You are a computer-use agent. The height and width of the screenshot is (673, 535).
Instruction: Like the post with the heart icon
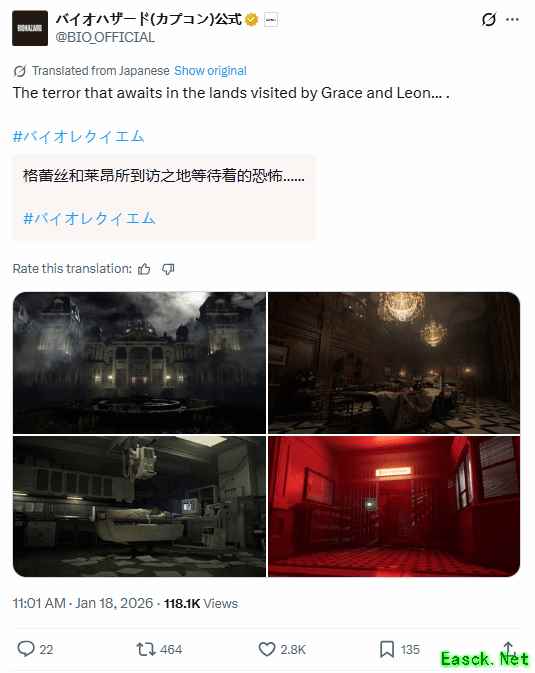coord(267,649)
